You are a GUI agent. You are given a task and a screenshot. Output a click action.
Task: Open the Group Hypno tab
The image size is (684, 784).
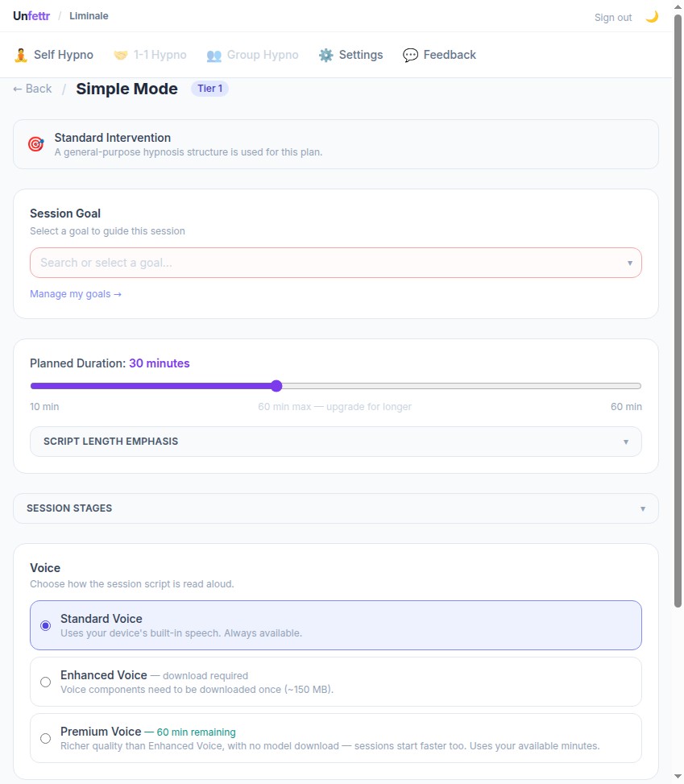[252, 55]
